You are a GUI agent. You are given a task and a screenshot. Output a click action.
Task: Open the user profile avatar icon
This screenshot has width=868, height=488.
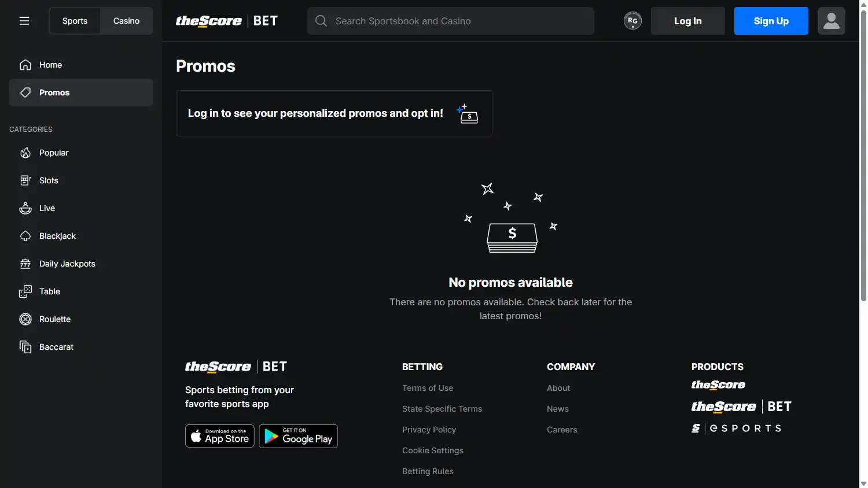(x=832, y=21)
